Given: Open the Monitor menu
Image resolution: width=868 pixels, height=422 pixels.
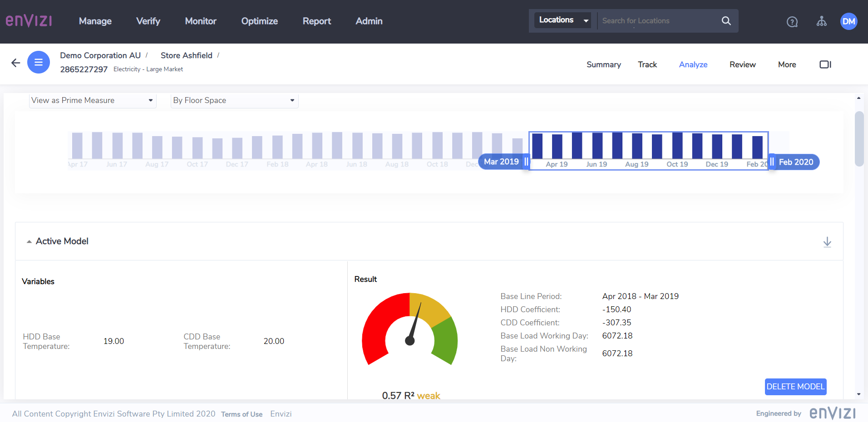Looking at the screenshot, I should point(201,21).
